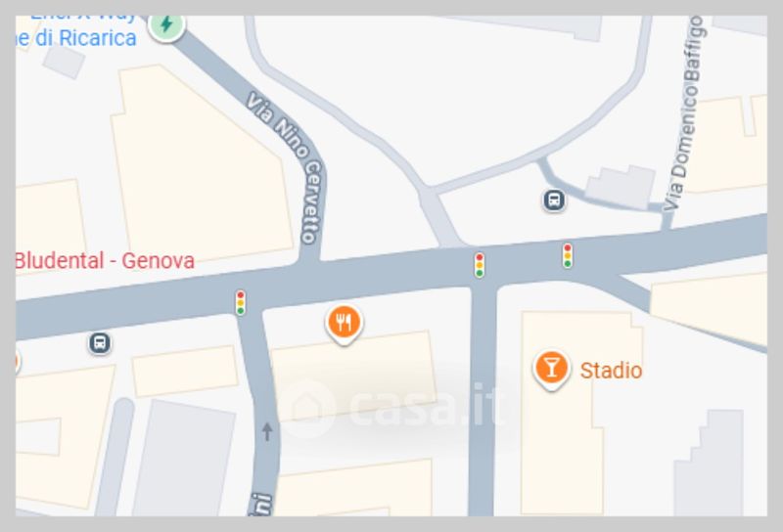Select the bus stop icon near Via Domenico Baffigo
Image resolution: width=783 pixels, height=532 pixels.
click(x=554, y=200)
